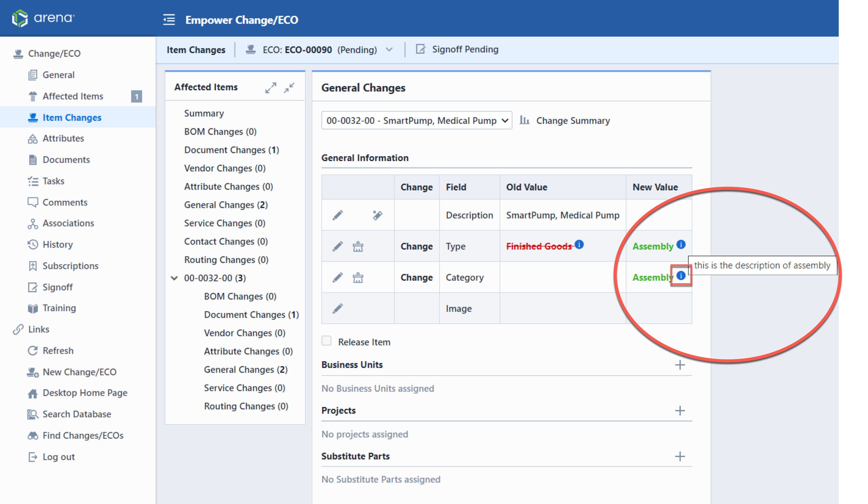Open Attributes in left sidebar
Screen dimensions: 868x504
63,138
